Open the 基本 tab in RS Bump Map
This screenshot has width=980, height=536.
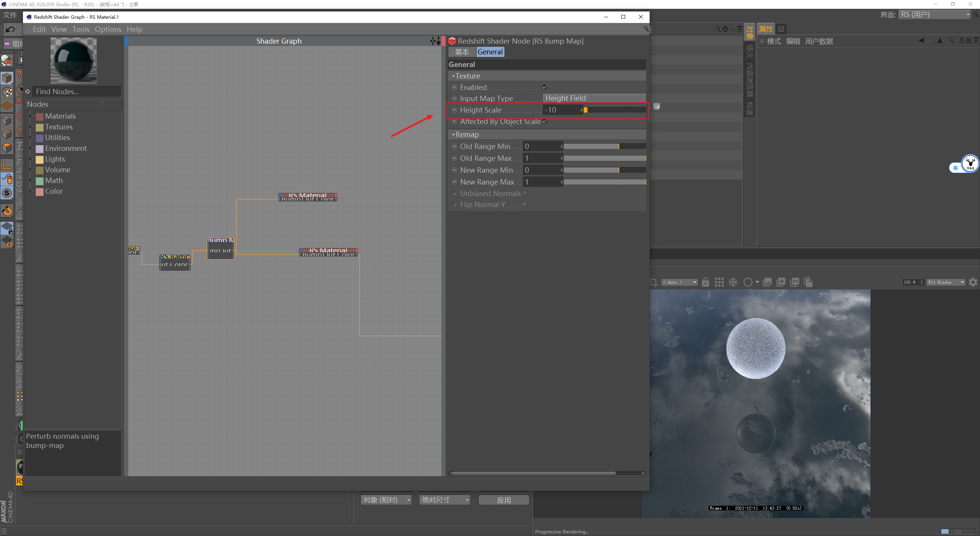(461, 51)
